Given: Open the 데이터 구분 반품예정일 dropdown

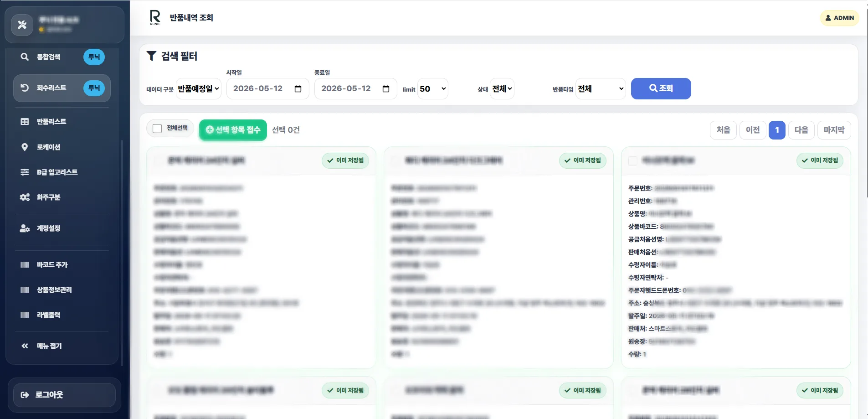Looking at the screenshot, I should click(199, 89).
